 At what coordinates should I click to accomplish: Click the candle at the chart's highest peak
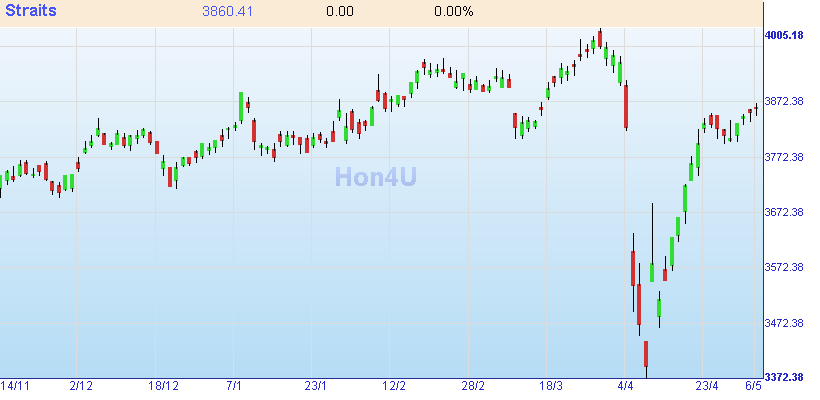point(600,38)
